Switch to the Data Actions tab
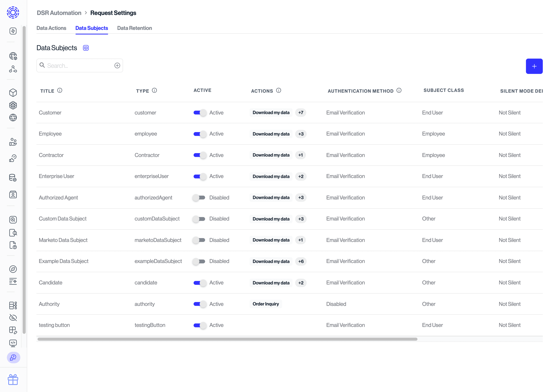This screenshot has width=552, height=392. pos(51,28)
